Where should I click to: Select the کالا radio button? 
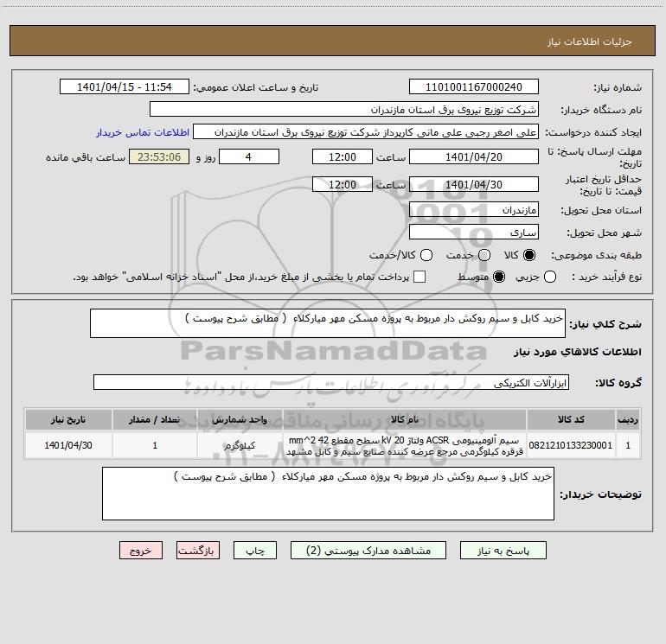[x=529, y=255]
